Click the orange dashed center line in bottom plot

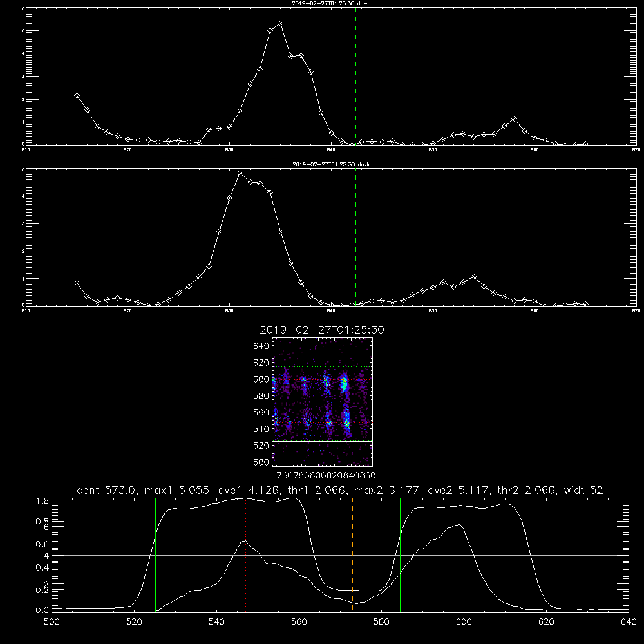click(x=352, y=554)
